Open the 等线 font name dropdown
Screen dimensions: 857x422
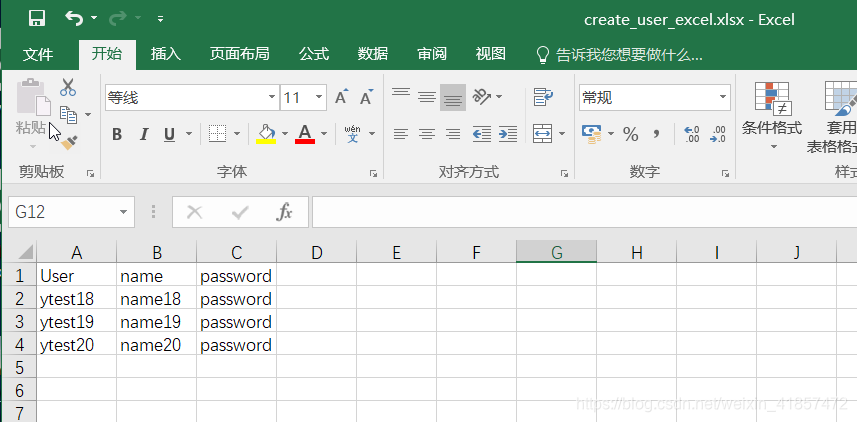click(272, 98)
